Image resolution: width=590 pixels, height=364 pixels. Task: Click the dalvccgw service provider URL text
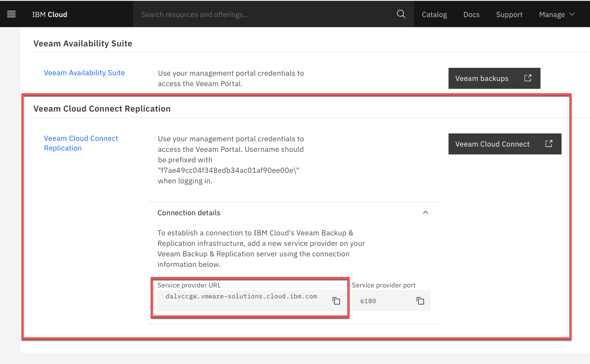pyautogui.click(x=241, y=297)
